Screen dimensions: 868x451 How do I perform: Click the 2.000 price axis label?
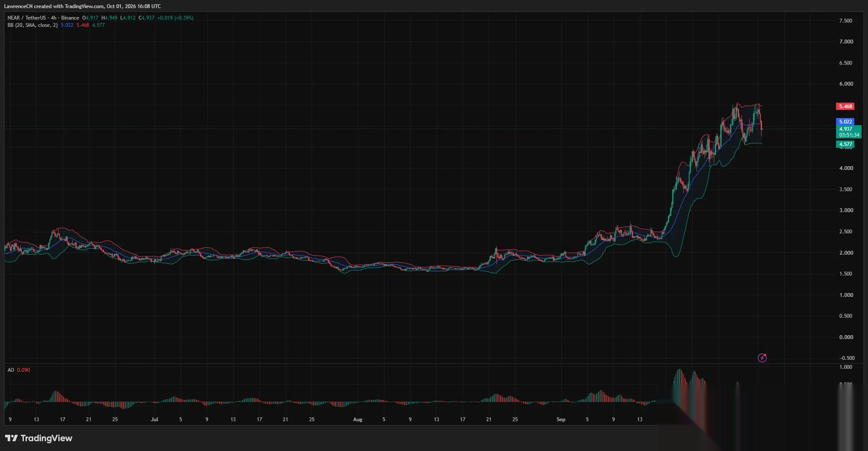pyautogui.click(x=846, y=253)
